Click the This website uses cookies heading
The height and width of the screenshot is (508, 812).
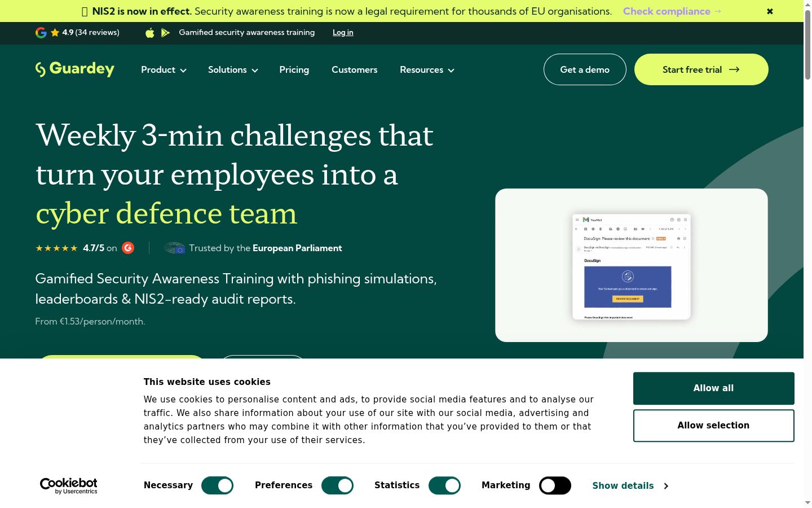point(207,382)
